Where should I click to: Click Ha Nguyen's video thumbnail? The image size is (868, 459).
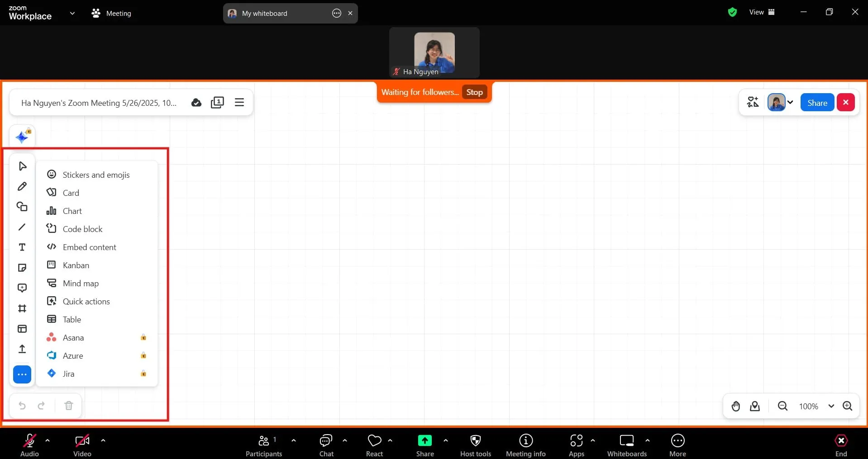[x=434, y=52]
